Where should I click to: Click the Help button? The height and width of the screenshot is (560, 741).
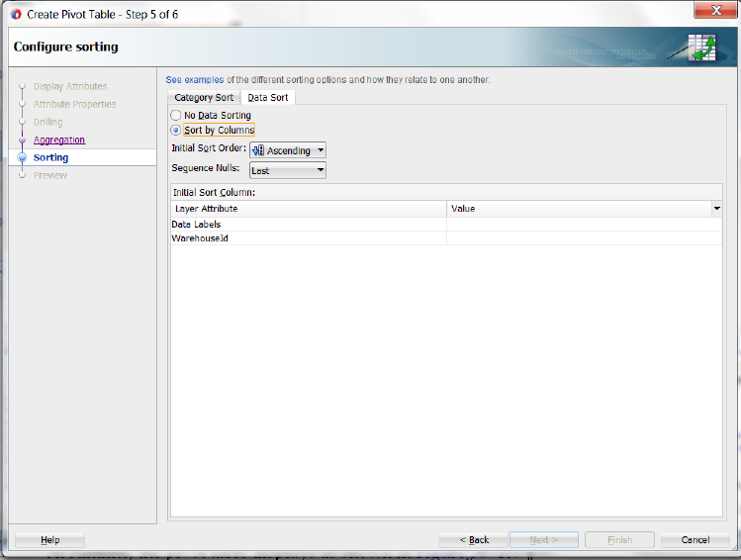click(x=49, y=539)
